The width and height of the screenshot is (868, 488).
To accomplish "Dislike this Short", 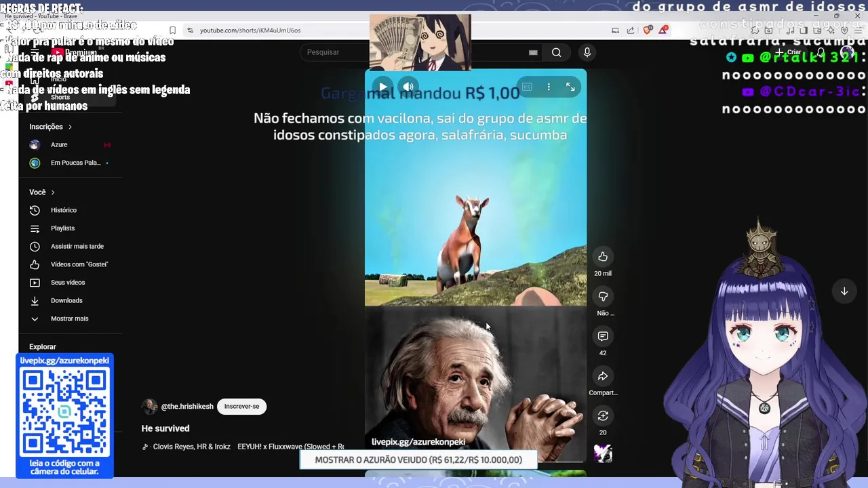I will 603,296.
